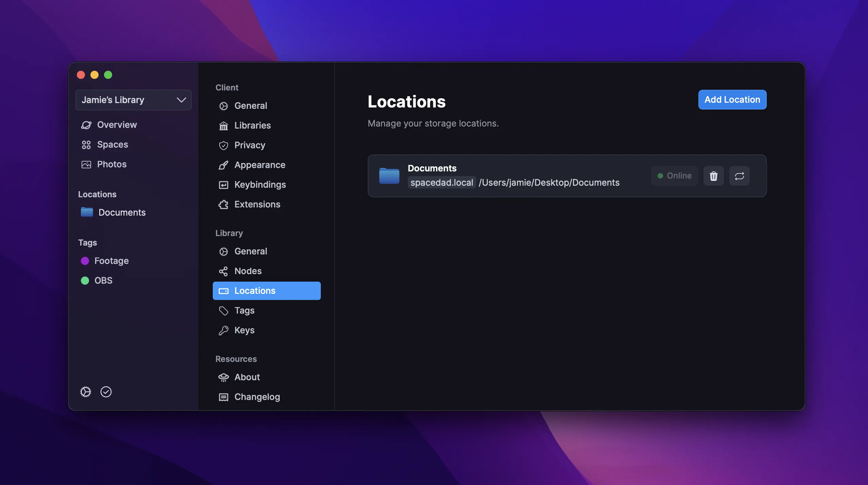
Task: Open the settings gear in the sidebar footer
Action: pos(85,391)
